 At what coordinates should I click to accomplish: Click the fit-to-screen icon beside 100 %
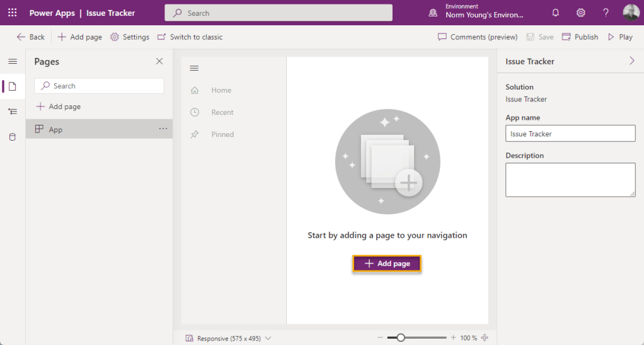(485, 337)
